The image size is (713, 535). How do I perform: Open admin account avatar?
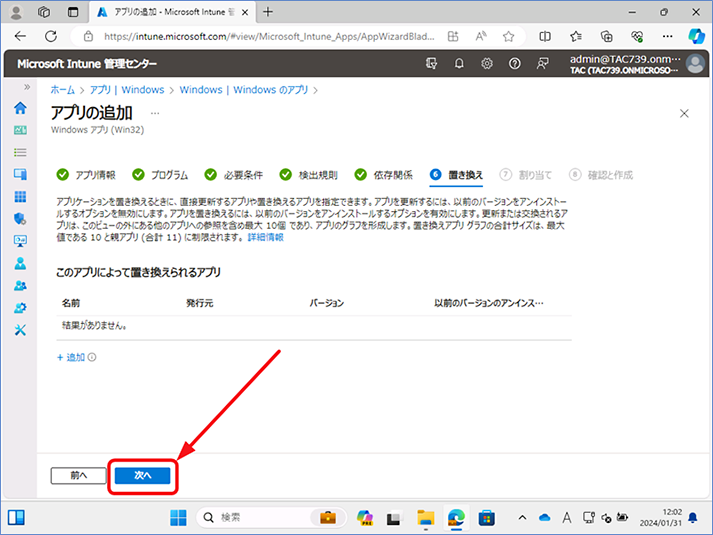695,64
